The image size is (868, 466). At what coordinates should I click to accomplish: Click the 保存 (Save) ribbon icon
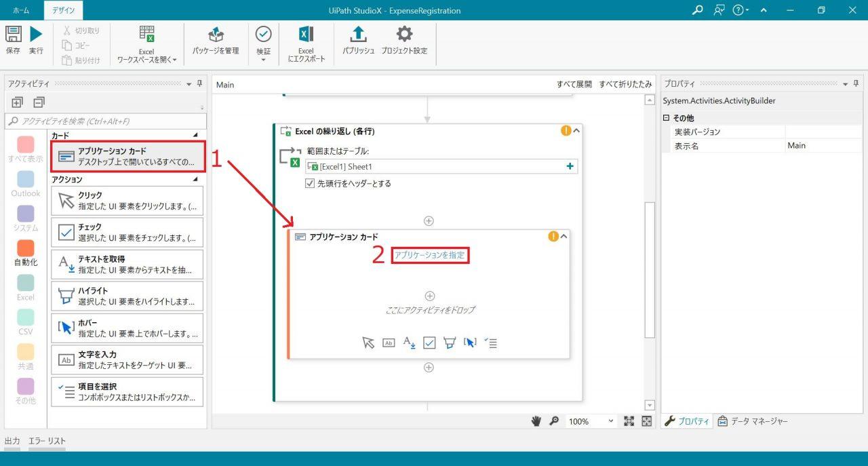coord(13,39)
